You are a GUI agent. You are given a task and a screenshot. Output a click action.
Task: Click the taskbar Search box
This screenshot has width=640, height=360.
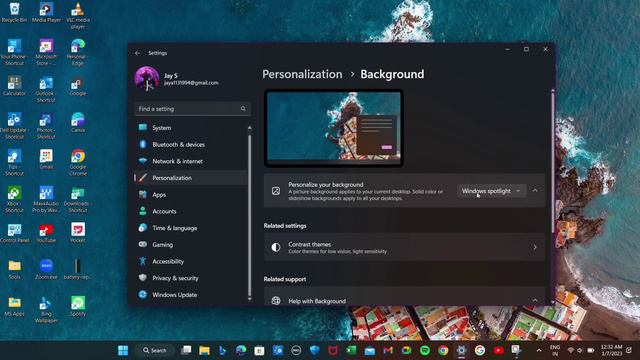pos(155,350)
